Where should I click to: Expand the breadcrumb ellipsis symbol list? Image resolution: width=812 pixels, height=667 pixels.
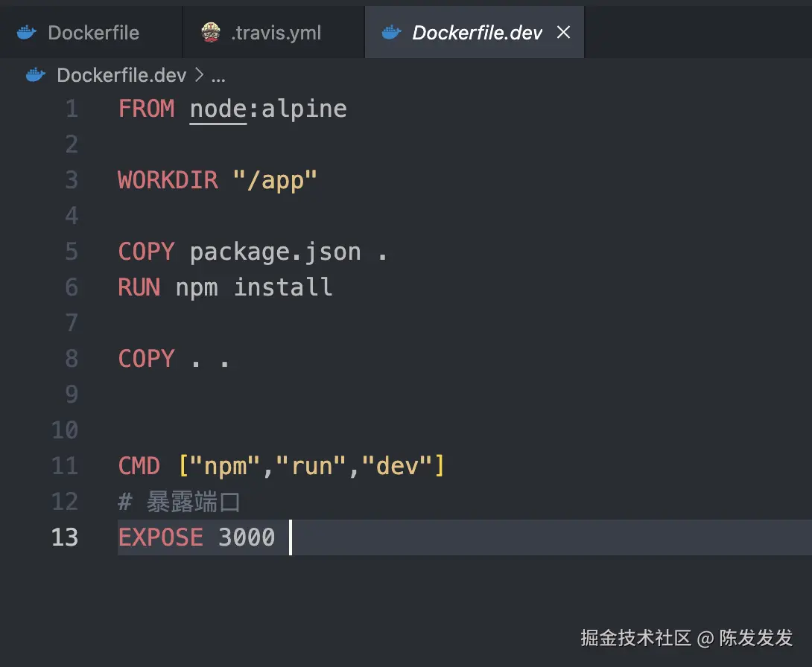point(218,75)
